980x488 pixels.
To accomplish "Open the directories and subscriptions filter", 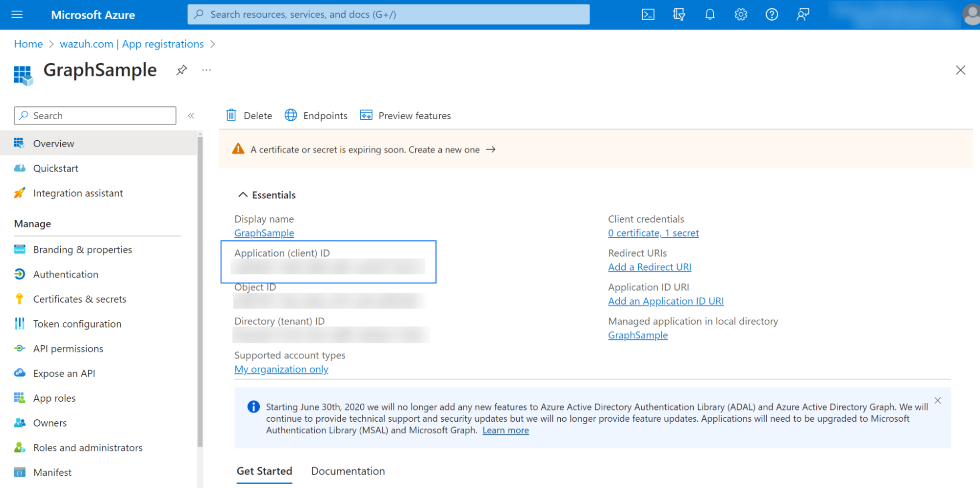I will pos(678,15).
